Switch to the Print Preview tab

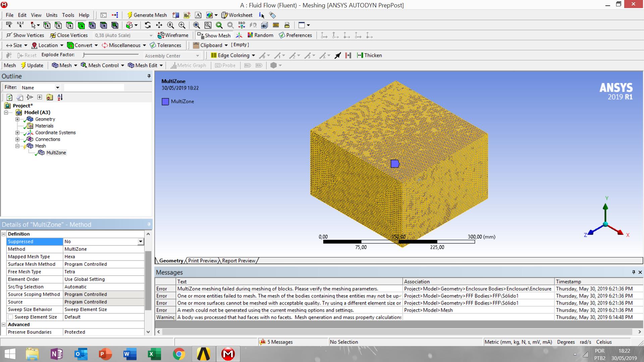pyautogui.click(x=203, y=261)
